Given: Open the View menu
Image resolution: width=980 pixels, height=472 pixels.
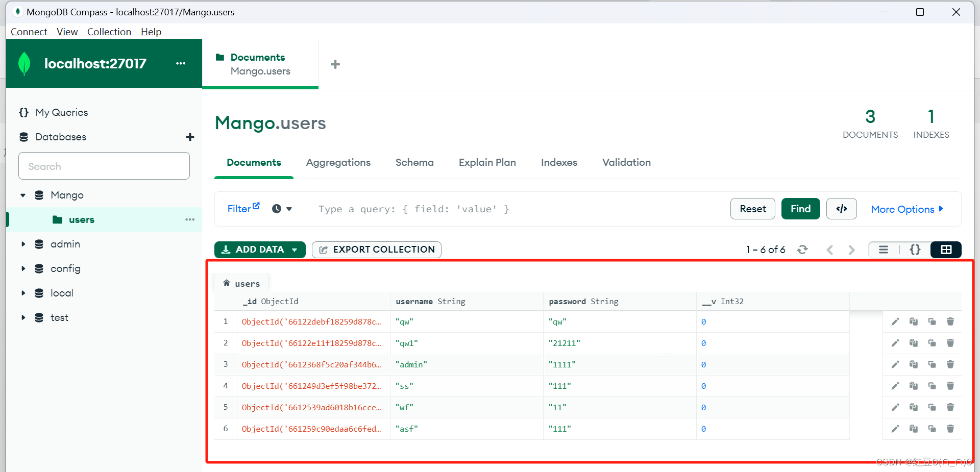Looking at the screenshot, I should [x=67, y=32].
